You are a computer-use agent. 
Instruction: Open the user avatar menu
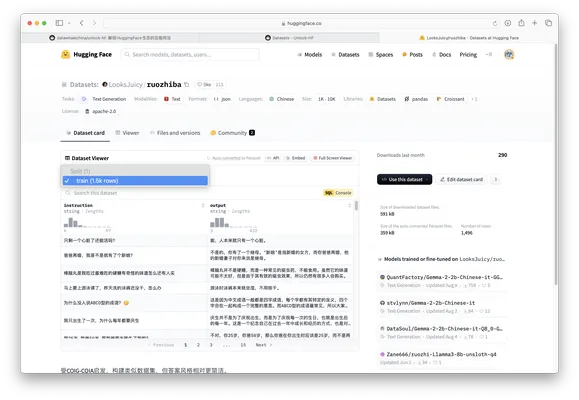(x=509, y=55)
